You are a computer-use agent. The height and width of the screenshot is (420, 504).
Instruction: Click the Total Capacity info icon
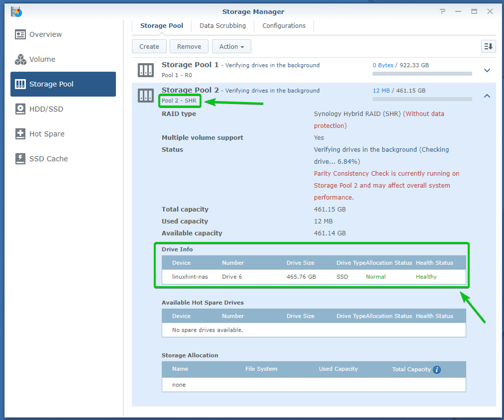437,369
